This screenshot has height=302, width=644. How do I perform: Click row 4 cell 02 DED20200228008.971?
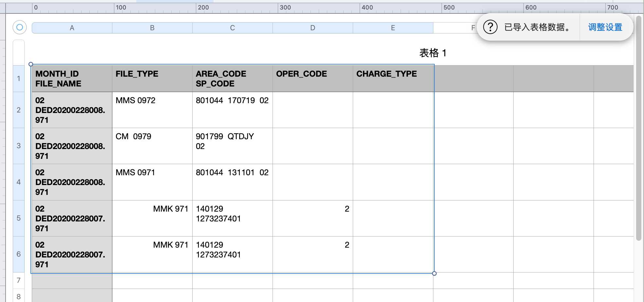[72, 182]
